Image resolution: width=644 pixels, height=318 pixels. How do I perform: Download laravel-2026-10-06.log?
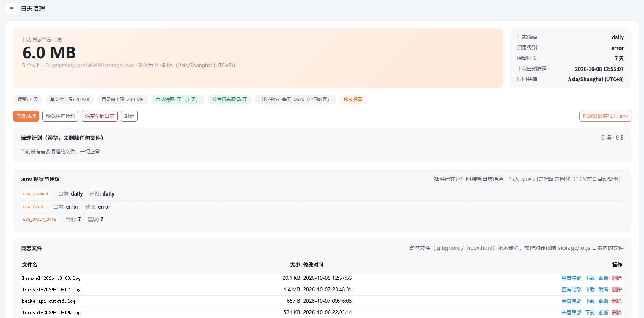[590, 313]
